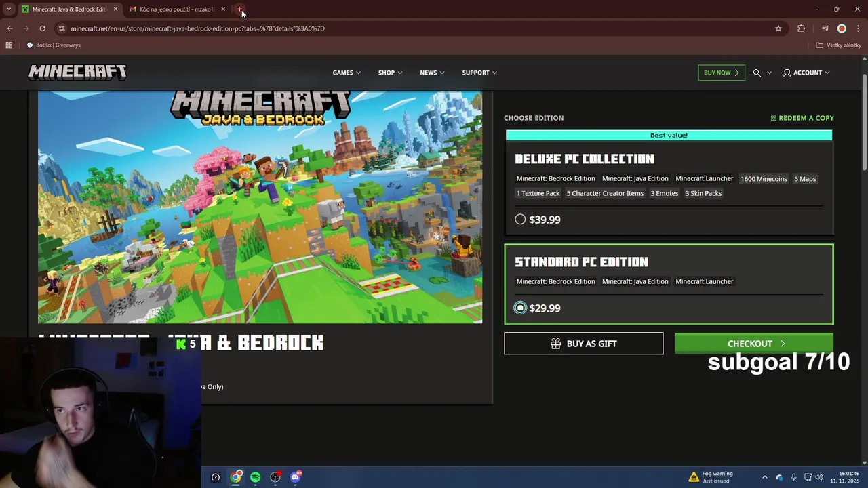Screen dimensions: 868x488
Task: Bookmark this page with the star icon
Action: click(778, 28)
